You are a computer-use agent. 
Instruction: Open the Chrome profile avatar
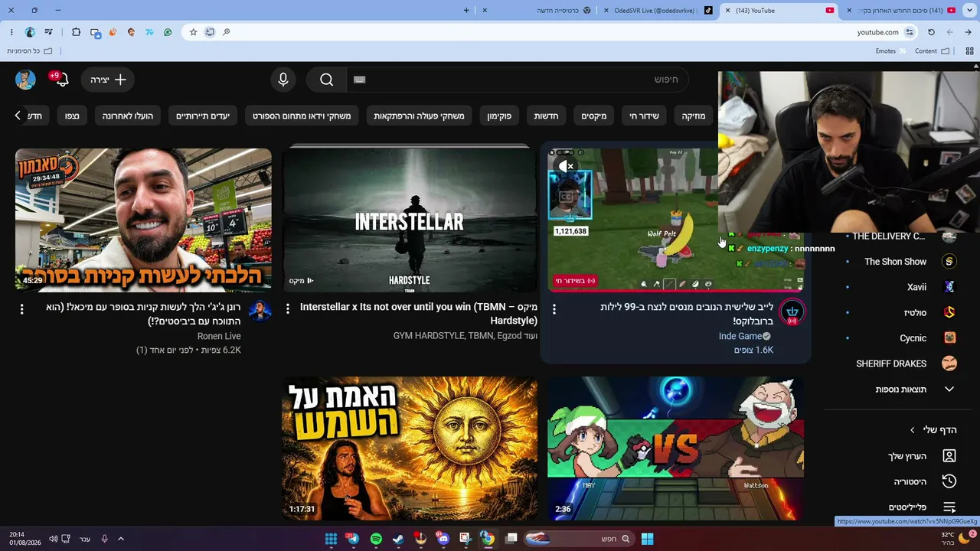click(x=30, y=32)
